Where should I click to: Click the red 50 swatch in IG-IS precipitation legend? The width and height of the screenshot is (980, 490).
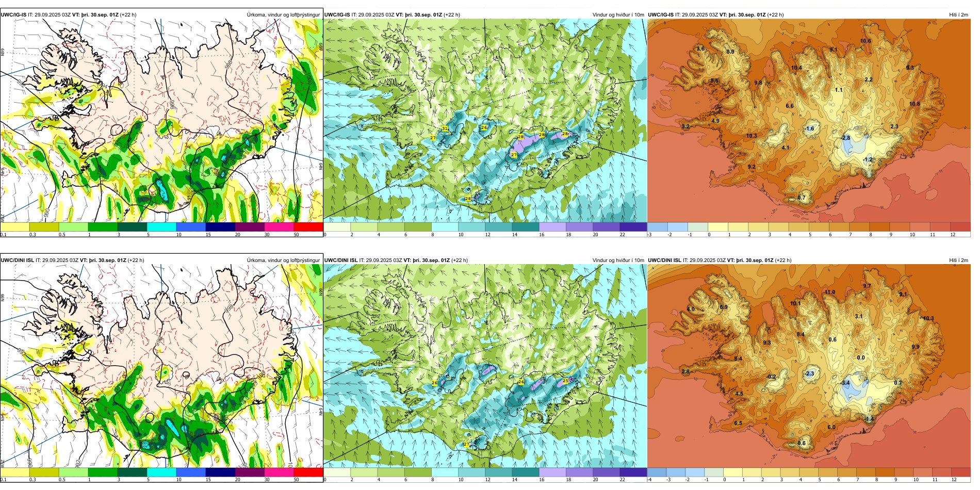308,226
